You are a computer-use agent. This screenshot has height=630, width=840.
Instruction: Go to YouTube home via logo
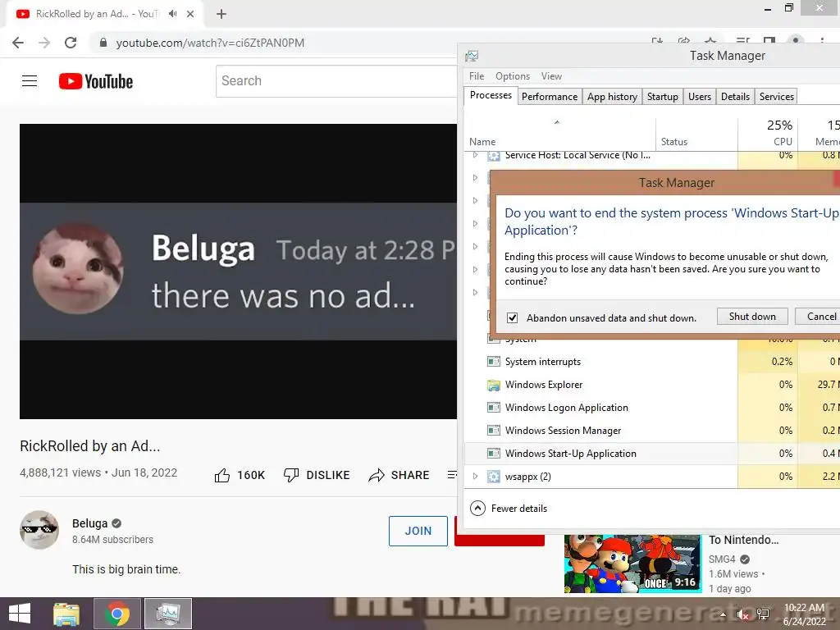[x=96, y=81]
